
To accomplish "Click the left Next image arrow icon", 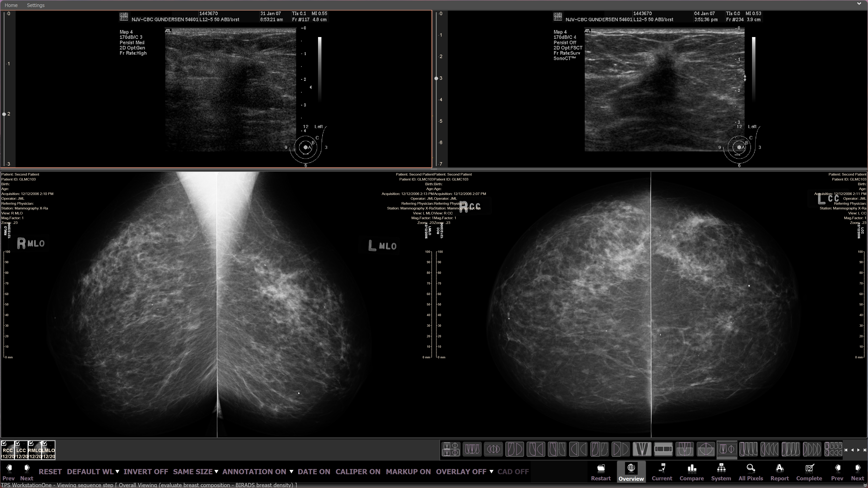I will [27, 468].
